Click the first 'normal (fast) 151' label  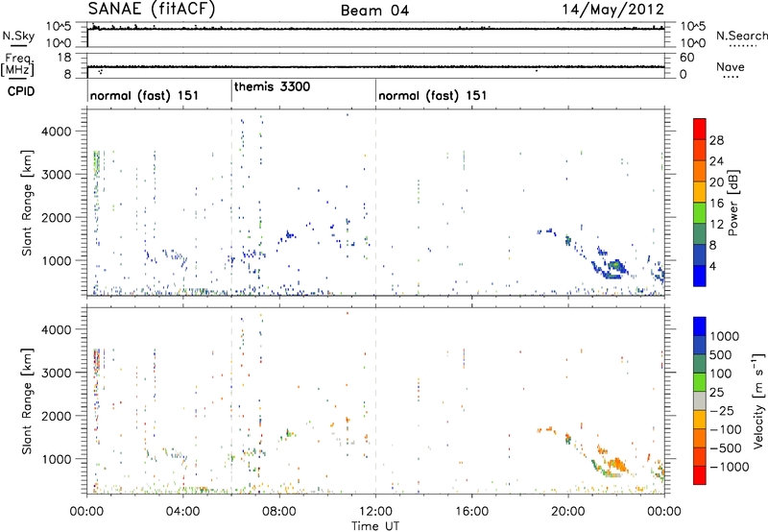(145, 95)
